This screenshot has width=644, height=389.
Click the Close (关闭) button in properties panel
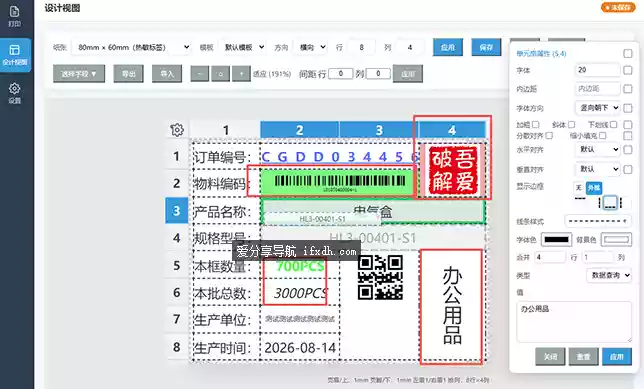pyautogui.click(x=550, y=357)
